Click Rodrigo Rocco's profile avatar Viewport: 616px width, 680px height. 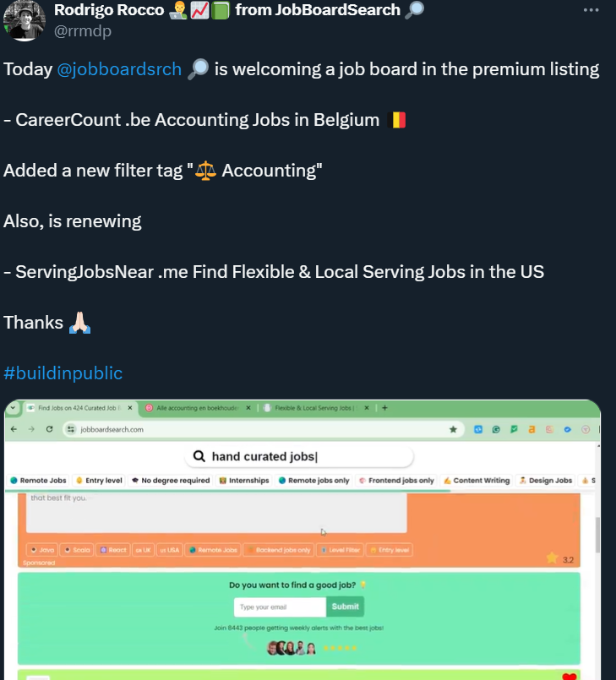coord(25,20)
